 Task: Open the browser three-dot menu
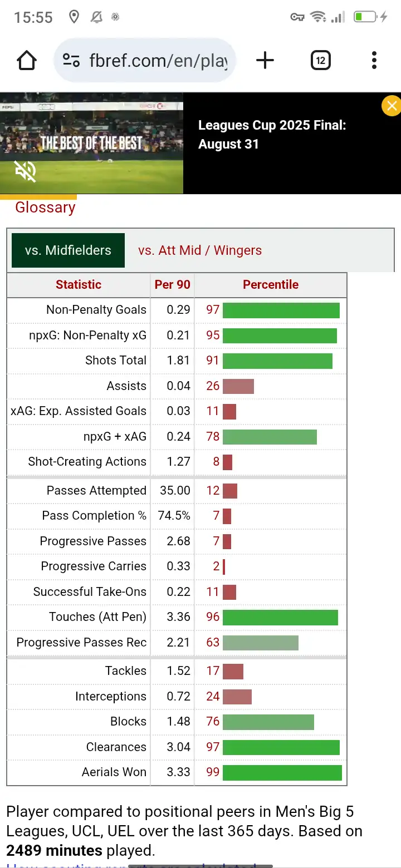pyautogui.click(x=374, y=60)
